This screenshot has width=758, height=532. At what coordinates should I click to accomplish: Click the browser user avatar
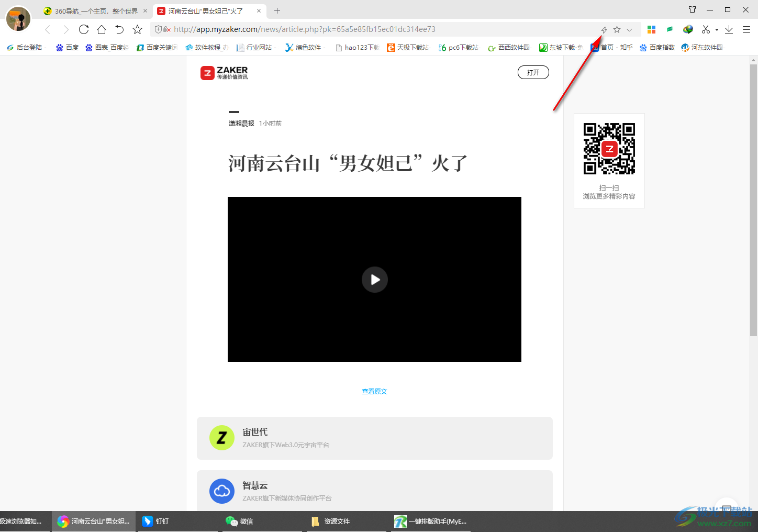pyautogui.click(x=18, y=18)
